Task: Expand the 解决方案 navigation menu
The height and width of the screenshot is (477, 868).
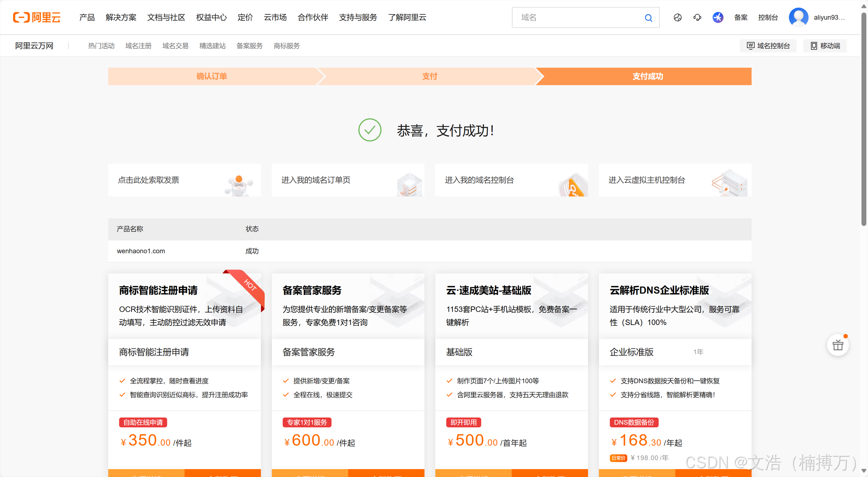Action: point(121,17)
